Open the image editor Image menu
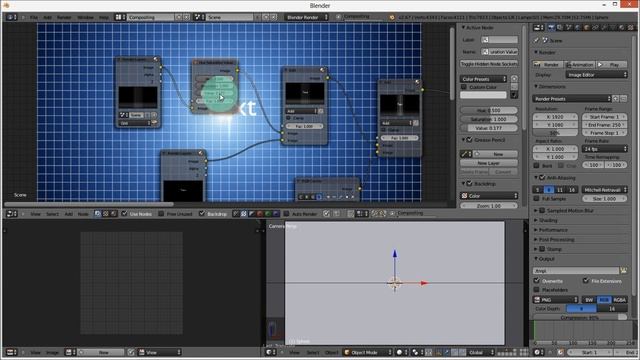This screenshot has width=640, height=360. 52,352
